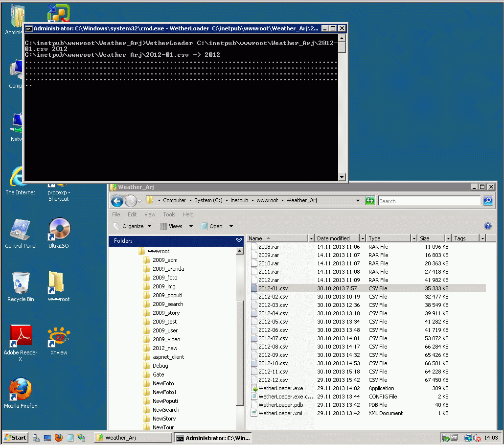Switch to Weather_Arj taskbar button
Viewport: 504px width, 445px height.
tap(133, 438)
